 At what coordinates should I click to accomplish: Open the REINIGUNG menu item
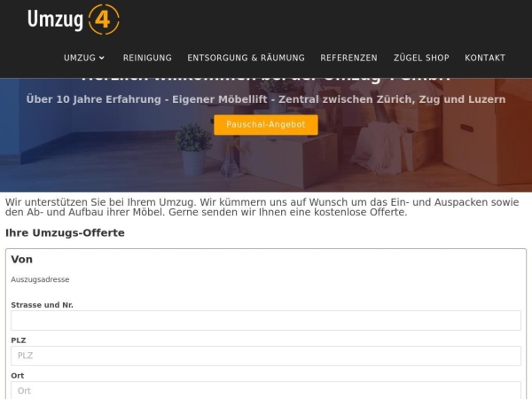[x=147, y=58]
